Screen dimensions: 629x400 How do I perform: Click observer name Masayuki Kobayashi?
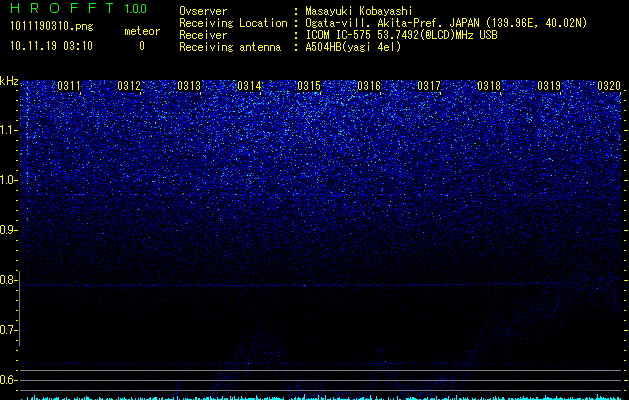coord(358,11)
